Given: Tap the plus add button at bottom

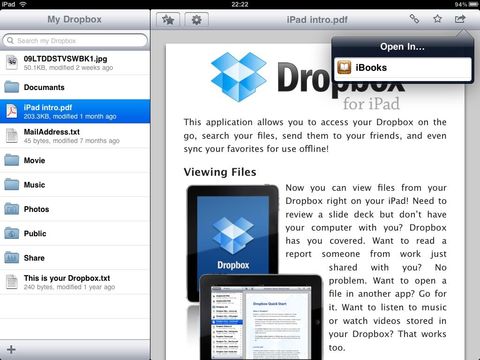Looking at the screenshot, I should pyautogui.click(x=11, y=349).
